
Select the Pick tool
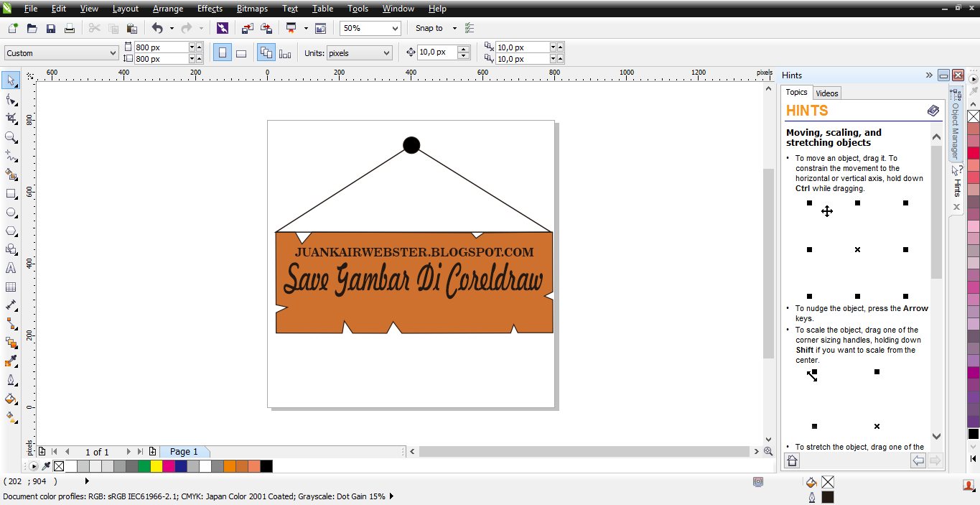10,80
